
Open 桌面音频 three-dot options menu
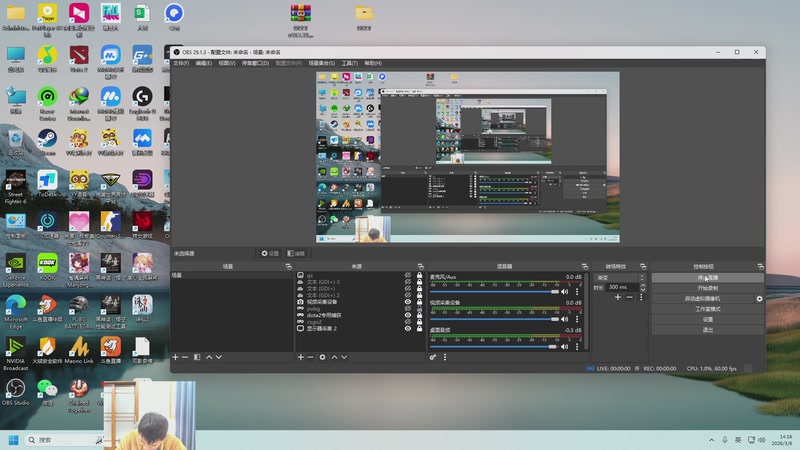point(577,347)
